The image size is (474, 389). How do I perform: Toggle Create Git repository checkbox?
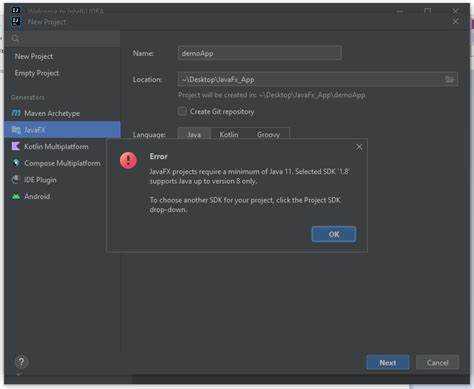pos(182,111)
